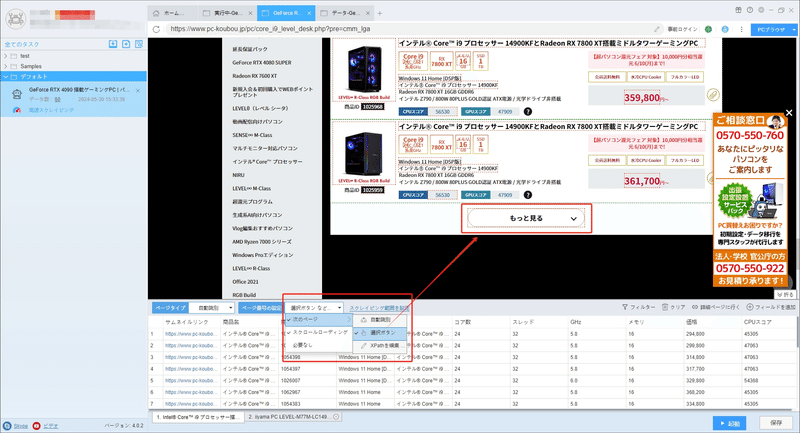Click the 保存 save button

pos(776,423)
